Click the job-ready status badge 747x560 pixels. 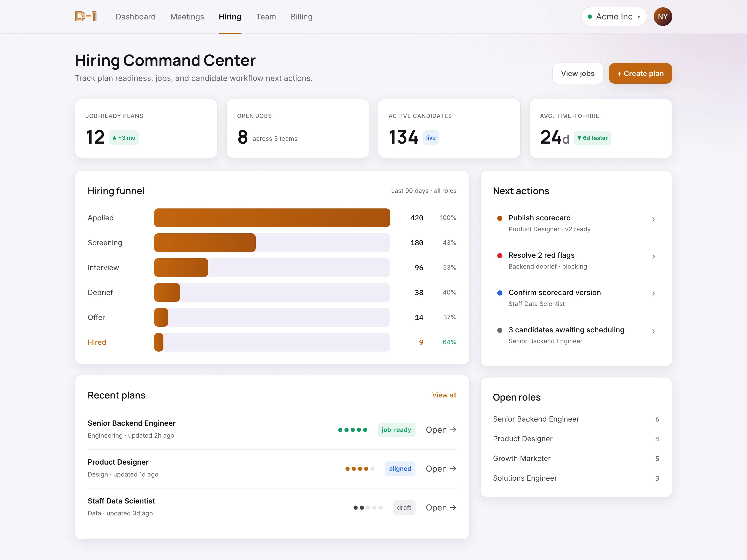[397, 430]
